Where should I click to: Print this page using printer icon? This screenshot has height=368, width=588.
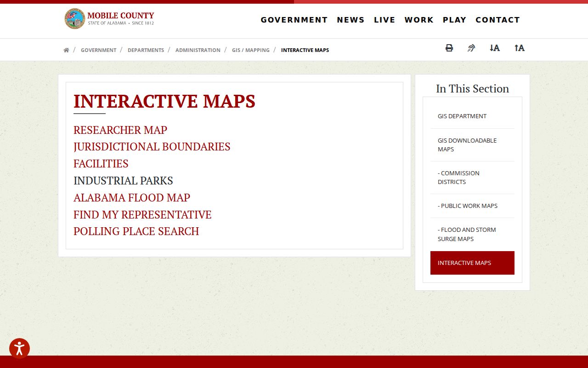click(449, 48)
